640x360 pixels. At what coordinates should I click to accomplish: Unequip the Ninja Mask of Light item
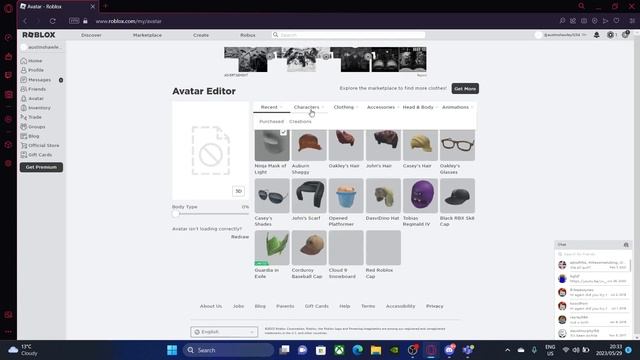(x=272, y=145)
